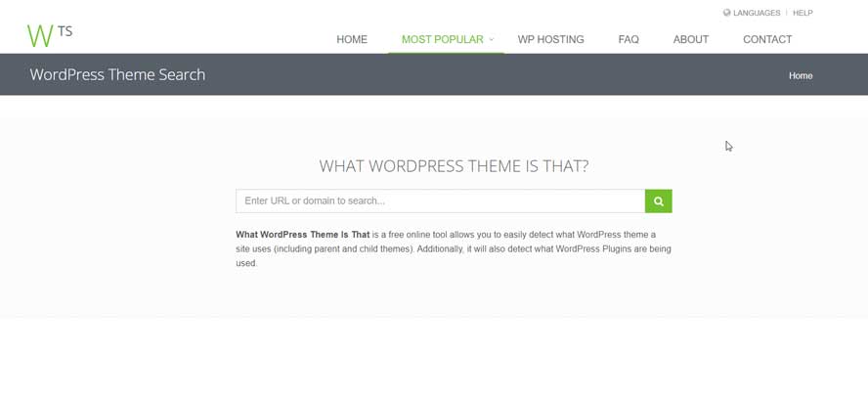The height and width of the screenshot is (400, 868).
Task: Click the URL or domain search field
Action: point(441,201)
